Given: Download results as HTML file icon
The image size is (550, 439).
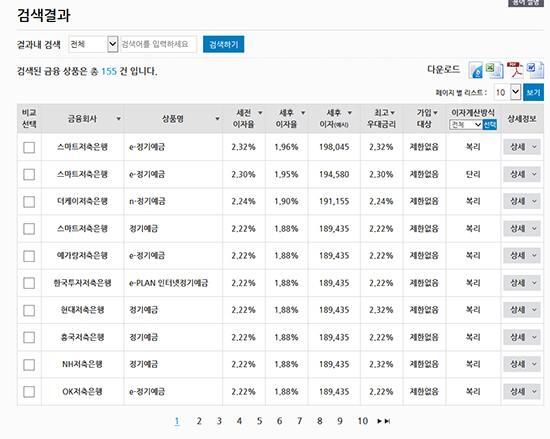Looking at the screenshot, I should 476,70.
